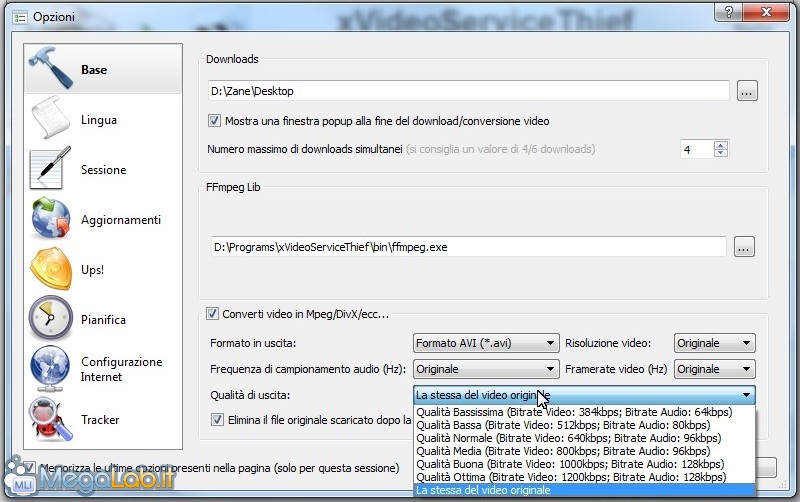
Task: Choose Qualità Media 800kbps option
Action: pos(584,451)
